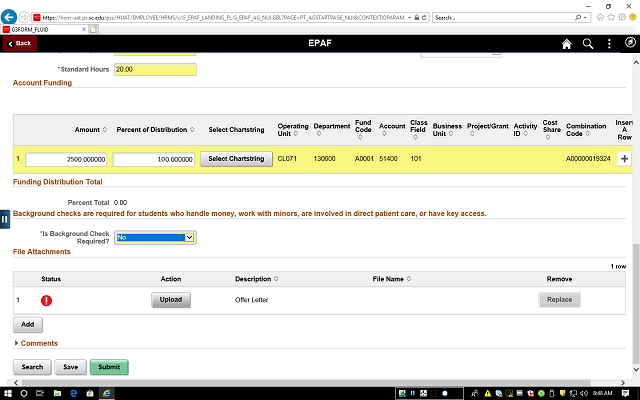This screenshot has height=400, width=640.
Task: Click the Amount field showing 2500.000000
Action: click(x=66, y=159)
